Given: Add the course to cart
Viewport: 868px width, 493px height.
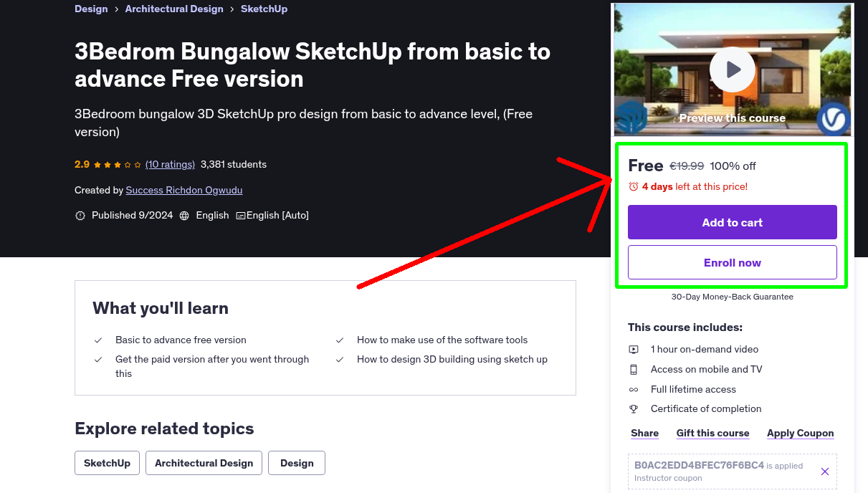Looking at the screenshot, I should point(732,222).
